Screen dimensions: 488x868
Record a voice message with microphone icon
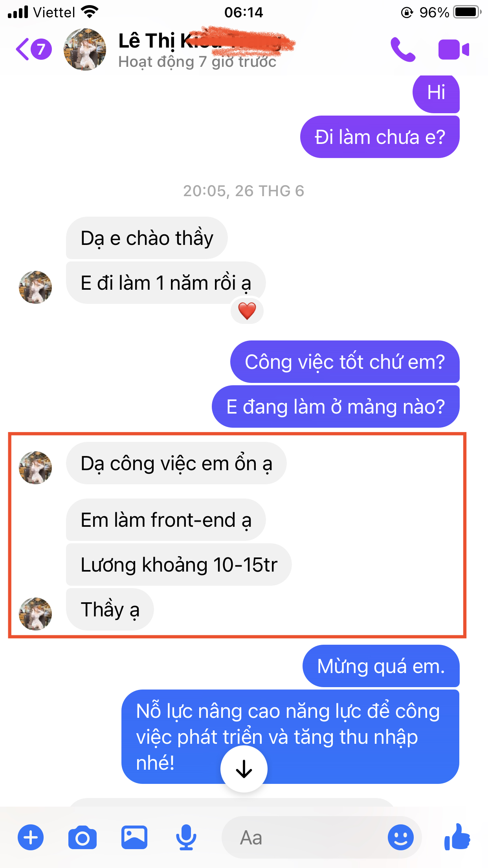[x=186, y=837]
